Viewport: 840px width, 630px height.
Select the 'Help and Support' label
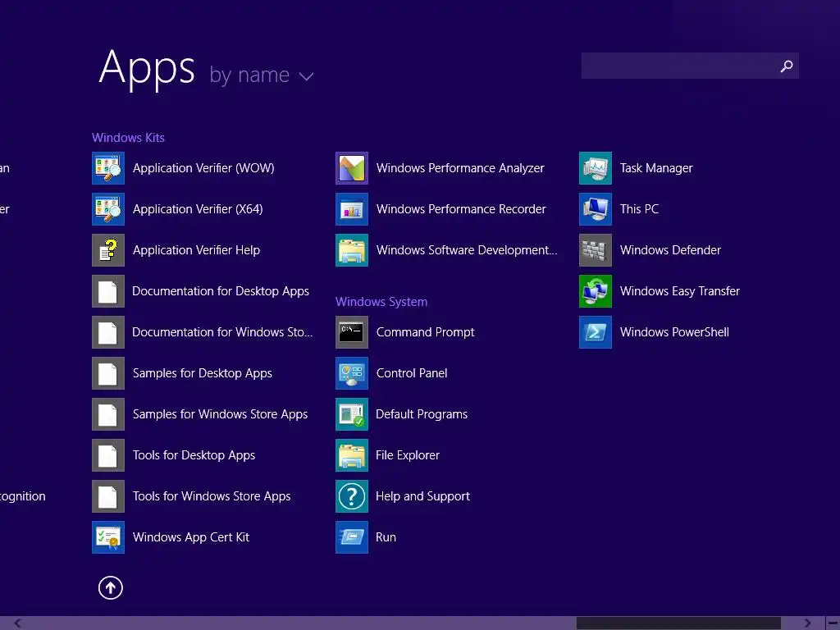[x=422, y=496]
